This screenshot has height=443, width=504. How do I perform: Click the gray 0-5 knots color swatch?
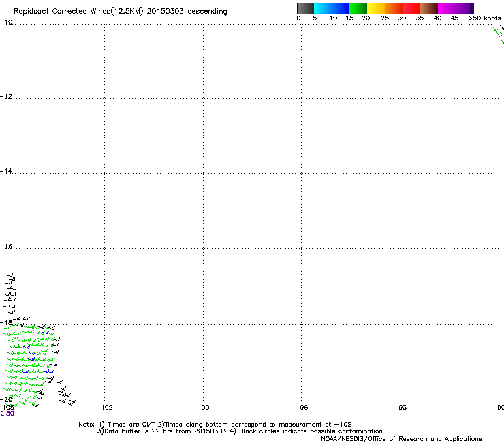tap(305, 8)
